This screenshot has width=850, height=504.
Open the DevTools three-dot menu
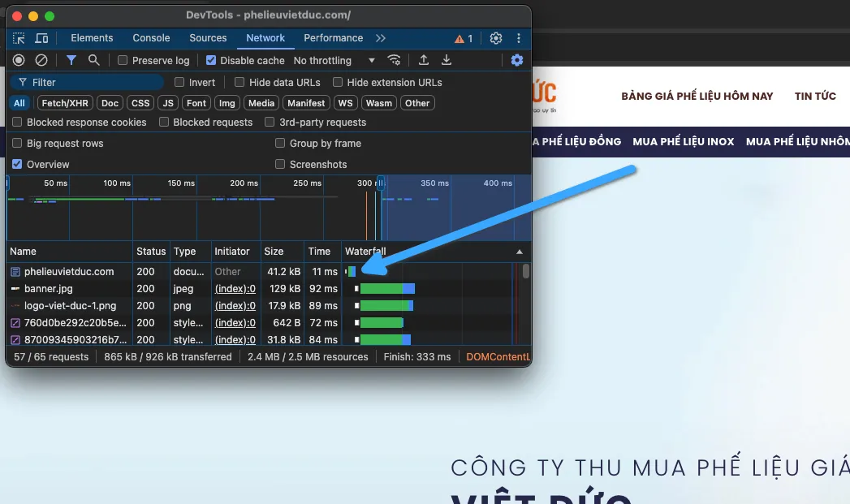(519, 38)
